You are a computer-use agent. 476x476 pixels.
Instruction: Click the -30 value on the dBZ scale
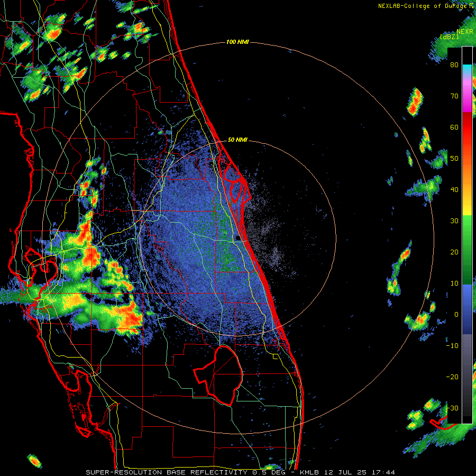tap(452, 408)
